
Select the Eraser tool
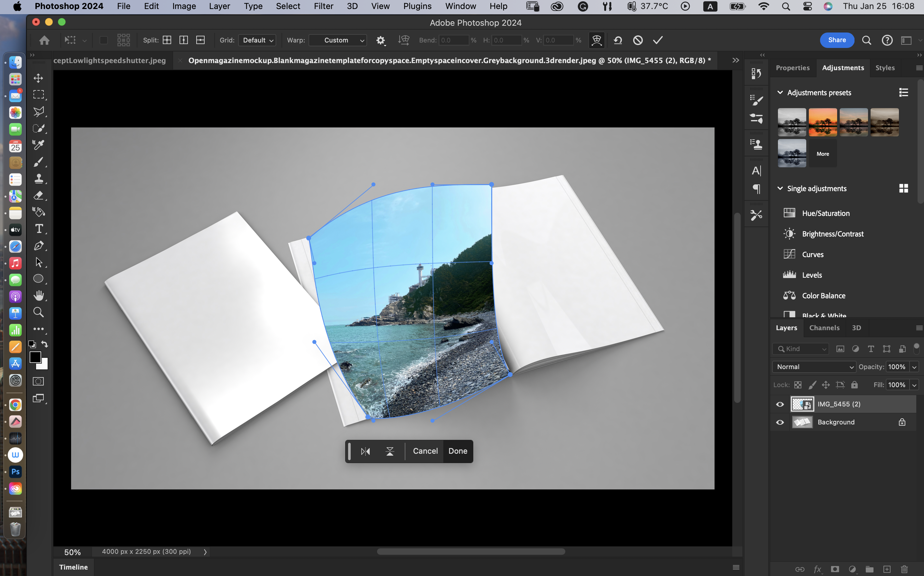click(x=39, y=195)
